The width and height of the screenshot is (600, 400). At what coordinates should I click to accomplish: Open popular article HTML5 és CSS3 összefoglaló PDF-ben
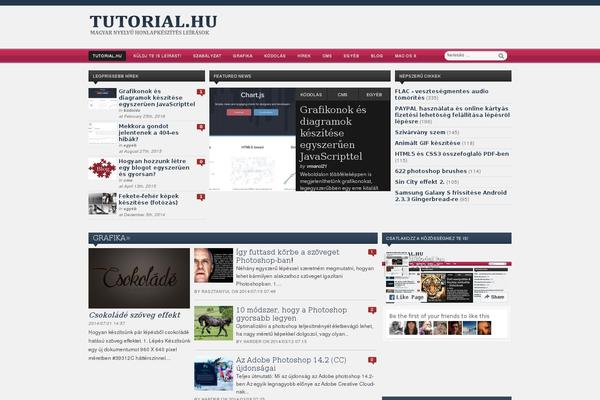(452, 154)
